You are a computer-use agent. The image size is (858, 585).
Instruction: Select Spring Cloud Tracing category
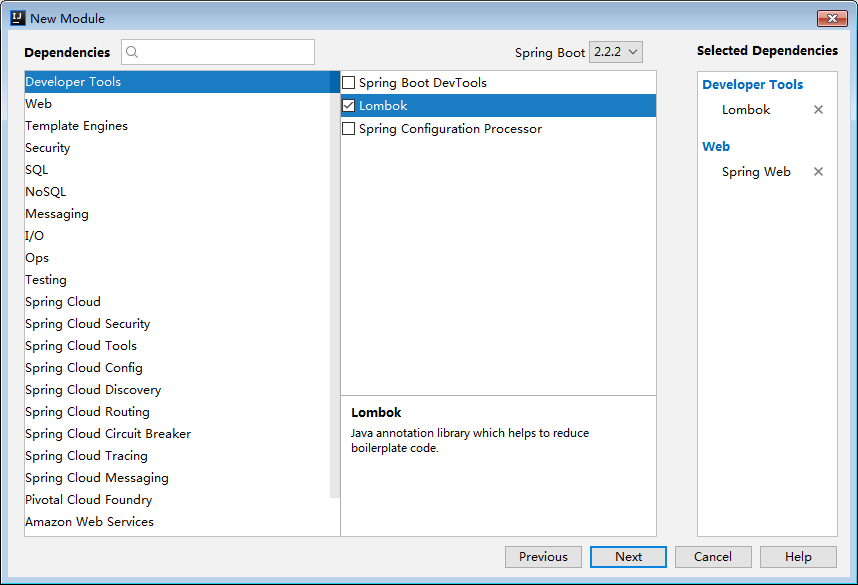177,455
